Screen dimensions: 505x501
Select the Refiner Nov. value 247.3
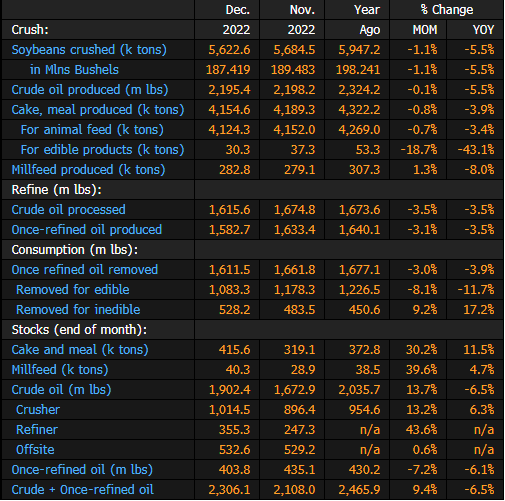pyautogui.click(x=299, y=430)
